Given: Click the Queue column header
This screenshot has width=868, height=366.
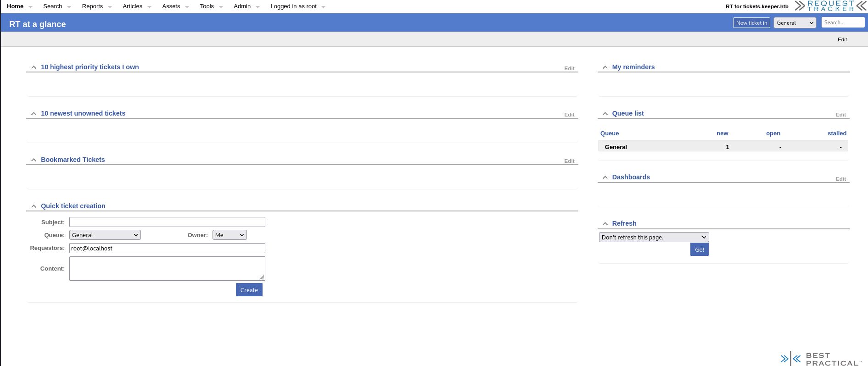Looking at the screenshot, I should [610, 133].
